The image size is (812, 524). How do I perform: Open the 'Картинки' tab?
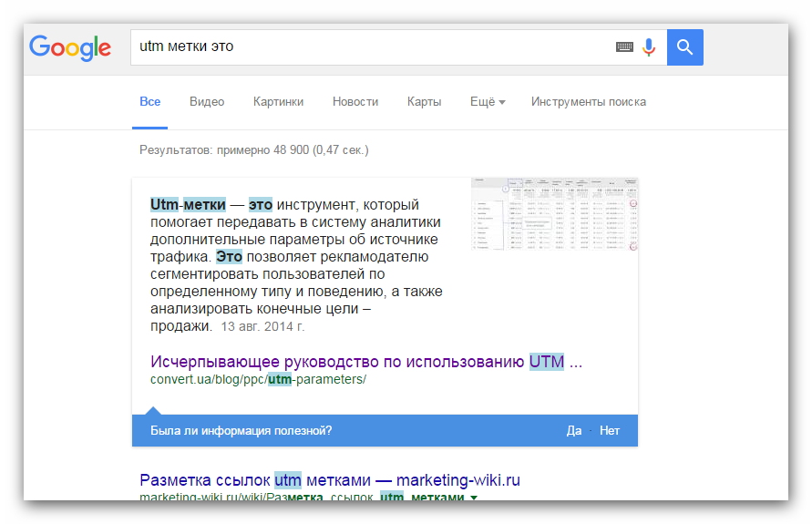(278, 102)
